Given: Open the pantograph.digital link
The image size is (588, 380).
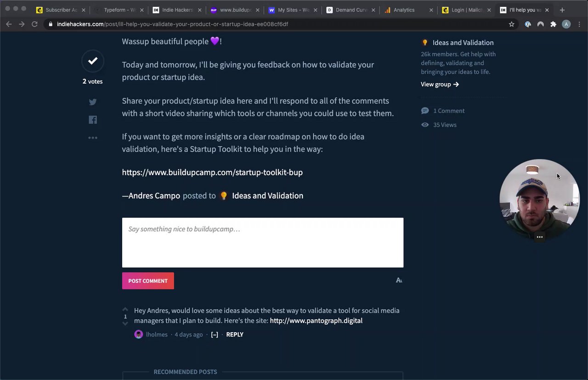Looking at the screenshot, I should [x=316, y=321].
